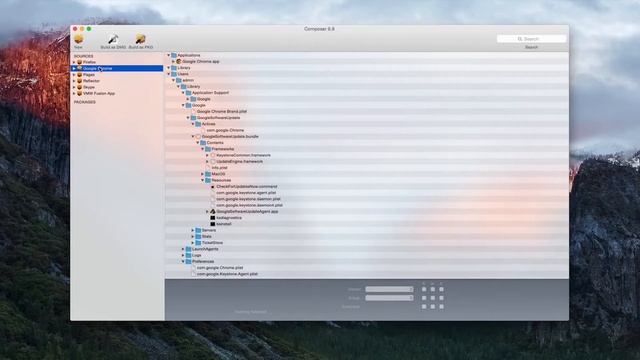Toggle Group write permission checkbox
This screenshot has height=360, width=640.
[433, 298]
